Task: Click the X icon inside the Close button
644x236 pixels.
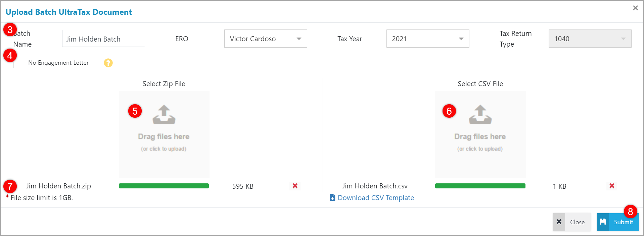Action: pos(559,222)
